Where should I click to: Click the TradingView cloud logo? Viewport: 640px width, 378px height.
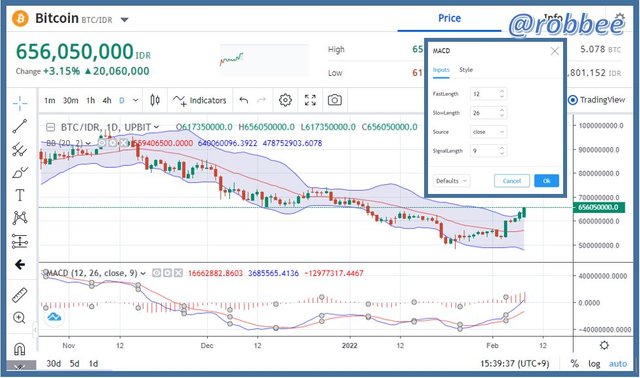point(54,317)
